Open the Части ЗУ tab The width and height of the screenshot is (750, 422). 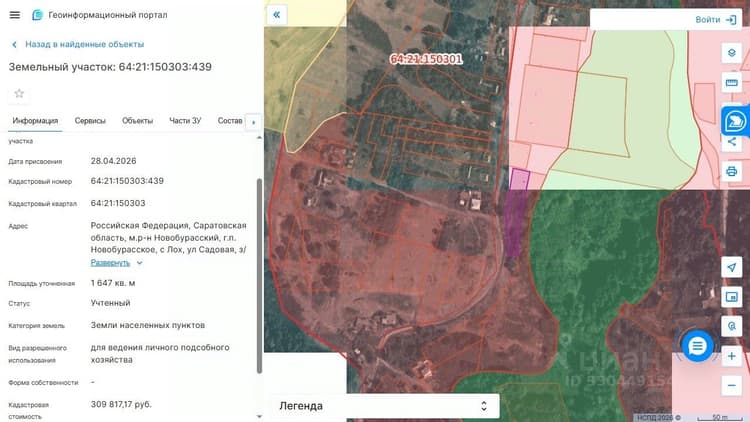coord(185,121)
